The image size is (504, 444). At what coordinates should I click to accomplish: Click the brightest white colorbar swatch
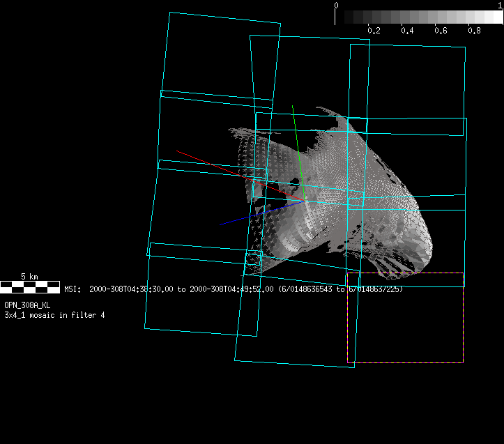point(494,17)
